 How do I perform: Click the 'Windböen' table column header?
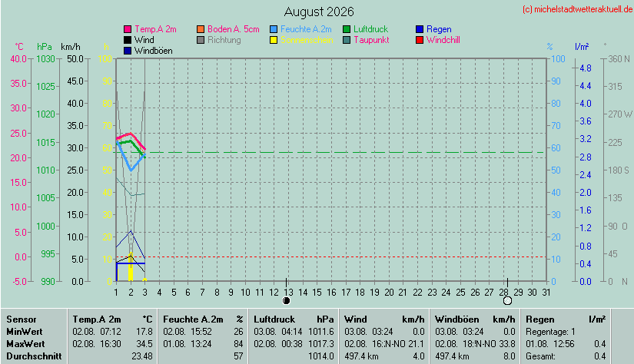[x=457, y=319]
